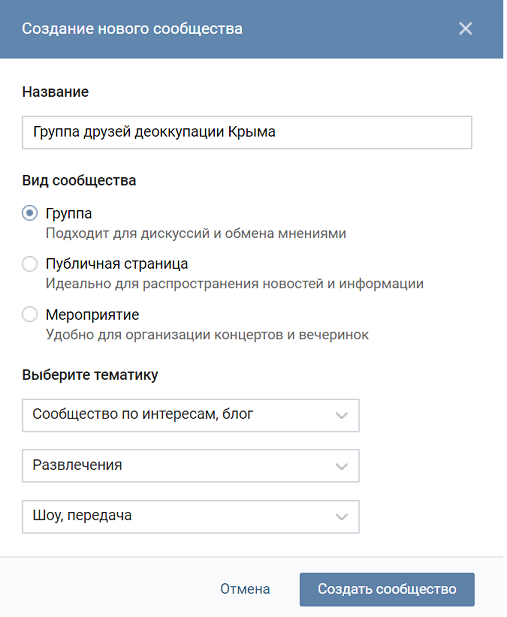Select the Мероприятие radio button
Viewport: 507px width, 617px height.
tap(30, 314)
